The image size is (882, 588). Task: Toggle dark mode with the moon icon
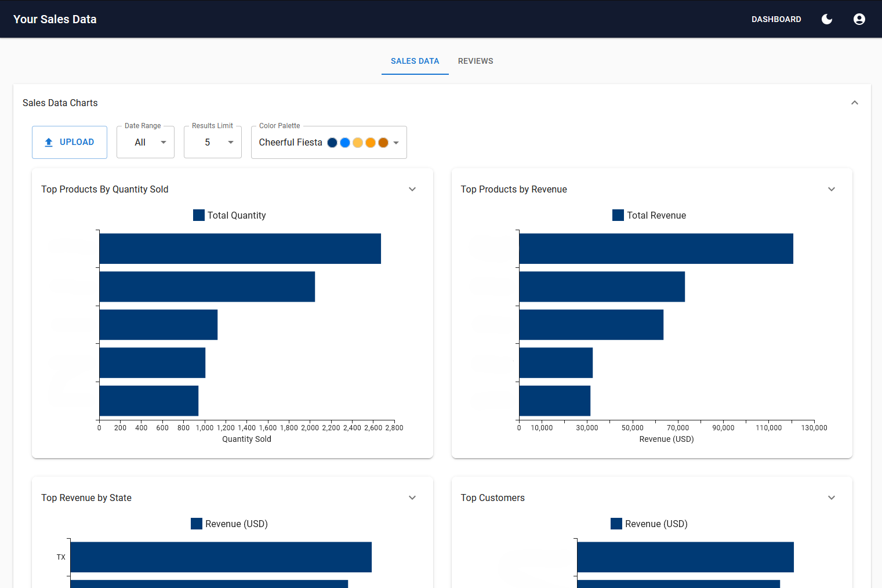click(827, 19)
